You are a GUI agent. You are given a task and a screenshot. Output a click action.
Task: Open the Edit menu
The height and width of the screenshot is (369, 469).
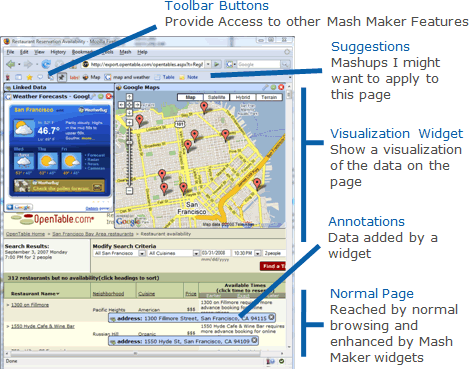(x=24, y=52)
